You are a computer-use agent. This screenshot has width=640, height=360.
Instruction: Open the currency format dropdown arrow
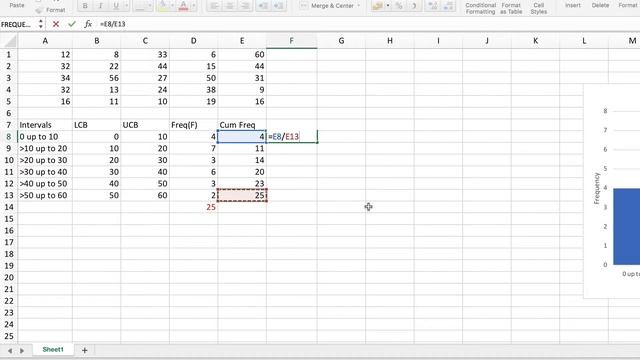pyautogui.click(x=388, y=6)
